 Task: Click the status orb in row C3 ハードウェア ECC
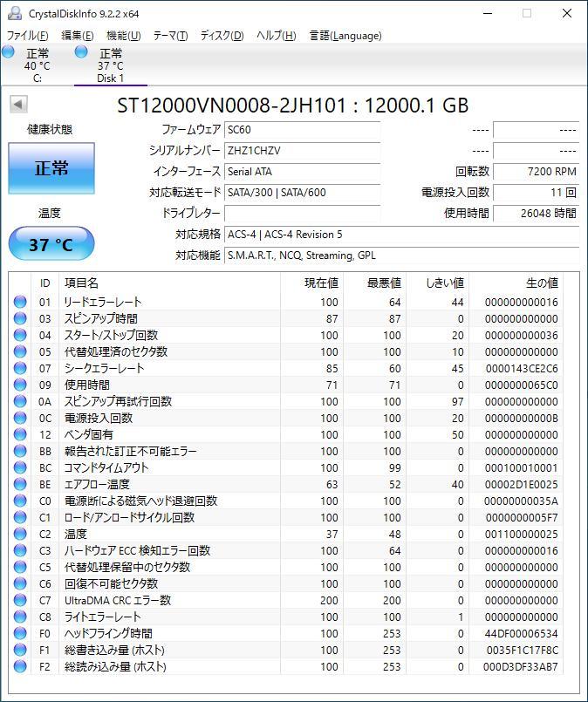point(20,550)
